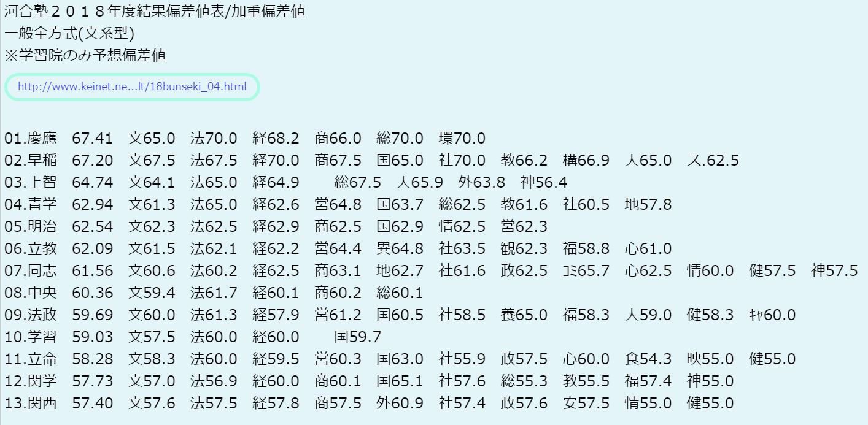Image resolution: width=868 pixels, height=425 pixels.
Task: Click 青学 営64.8 entry
Action: (x=338, y=205)
